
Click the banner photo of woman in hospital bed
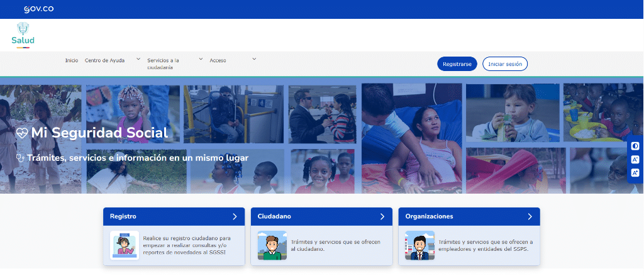[x=411, y=138]
